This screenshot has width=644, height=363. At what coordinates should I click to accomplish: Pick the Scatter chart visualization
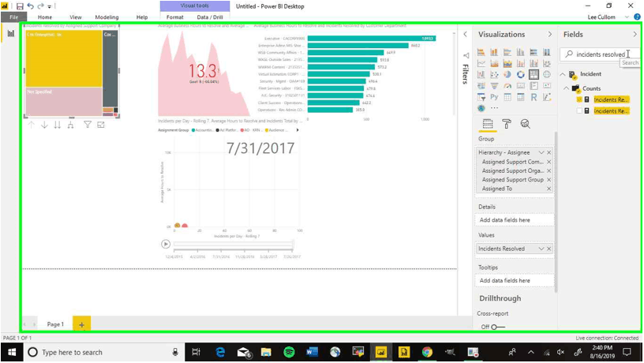click(494, 74)
